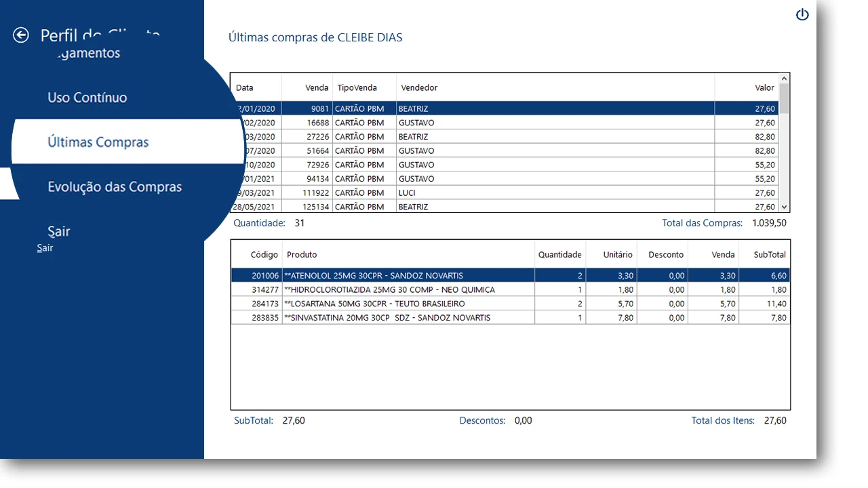Viewport: 868px width, 488px height.
Task: Open Evolução das Compras section
Action: click(115, 187)
